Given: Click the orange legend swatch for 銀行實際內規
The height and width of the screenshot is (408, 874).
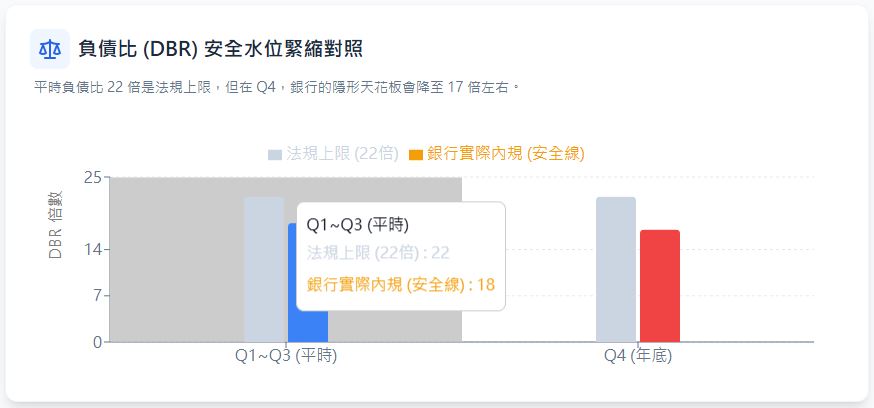Looking at the screenshot, I should pyautogui.click(x=416, y=155).
